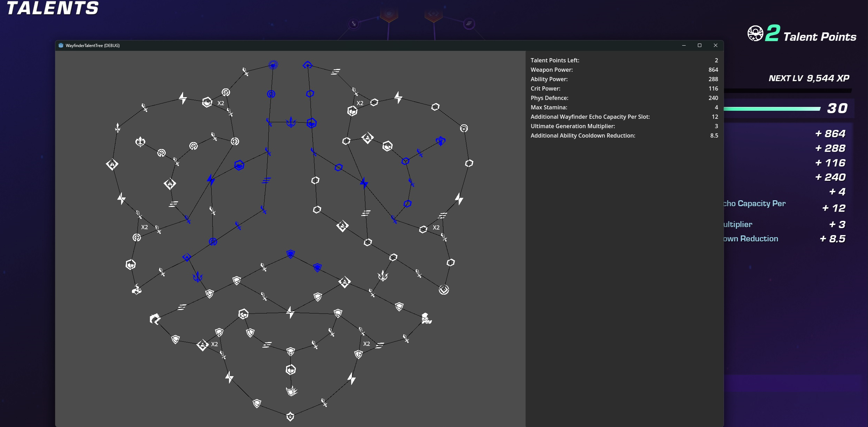The image size is (868, 427).
Task: Click '+ 240' bonus in Talents window
Action: coord(830,177)
